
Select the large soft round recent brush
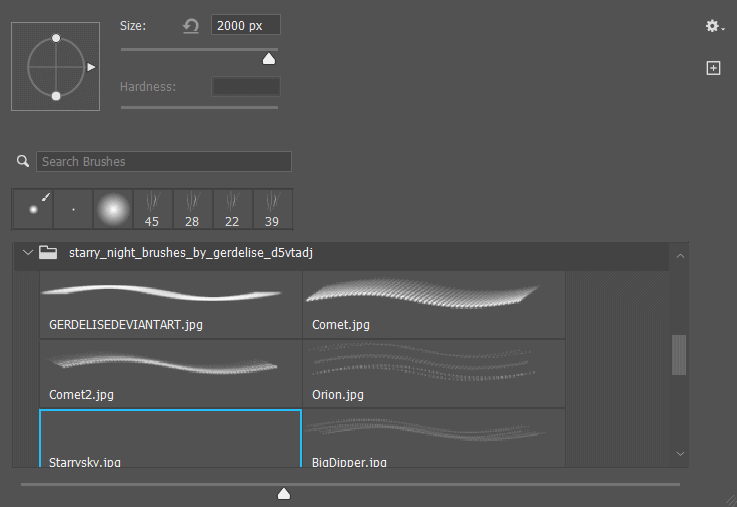point(113,209)
